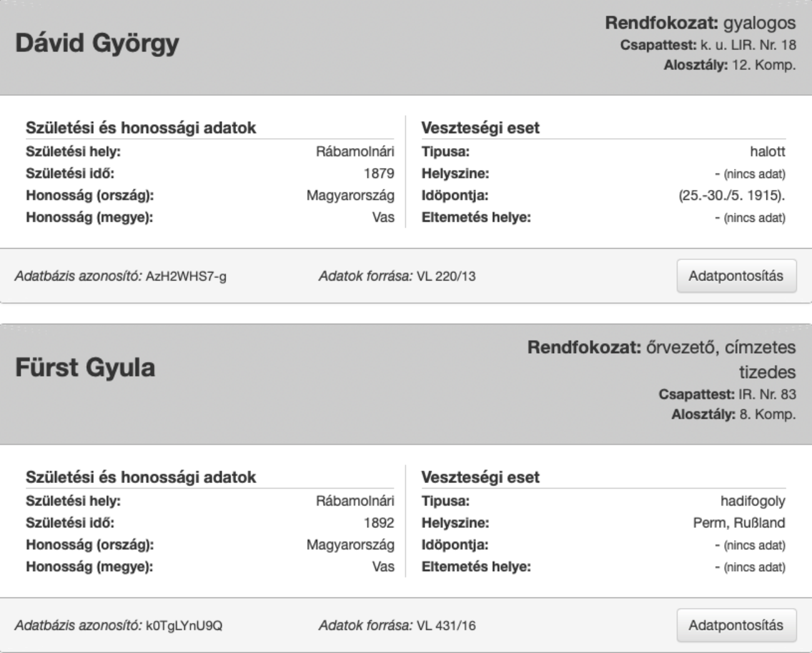The height and width of the screenshot is (653, 812).
Task: Click unit IR. Nr. 83
Action: pos(768,395)
